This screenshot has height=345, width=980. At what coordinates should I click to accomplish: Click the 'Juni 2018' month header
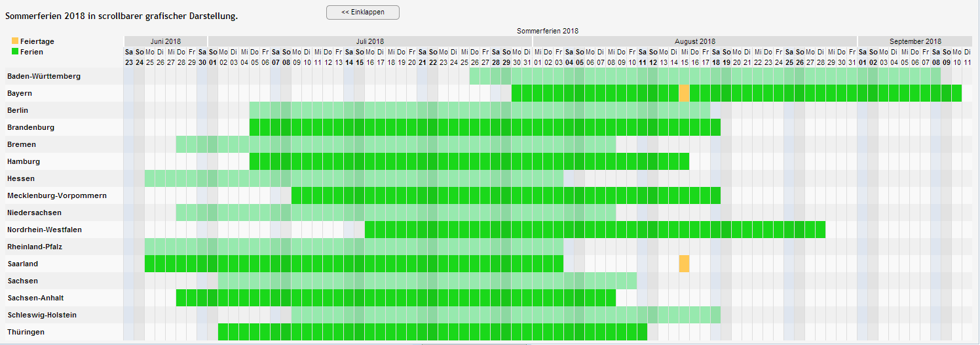165,41
